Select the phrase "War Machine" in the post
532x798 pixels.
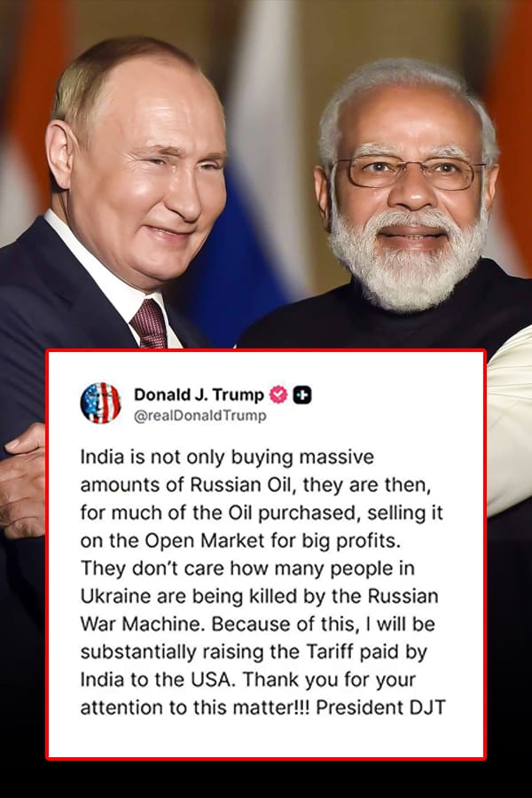point(143,624)
